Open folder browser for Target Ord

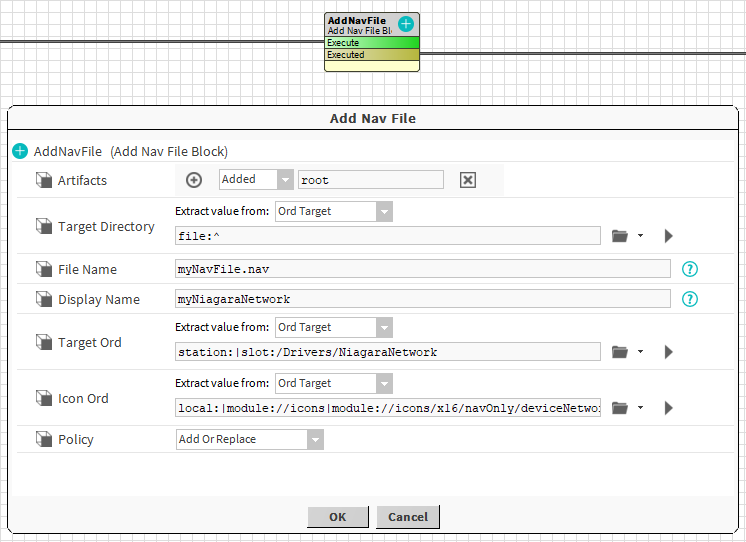[620, 352]
